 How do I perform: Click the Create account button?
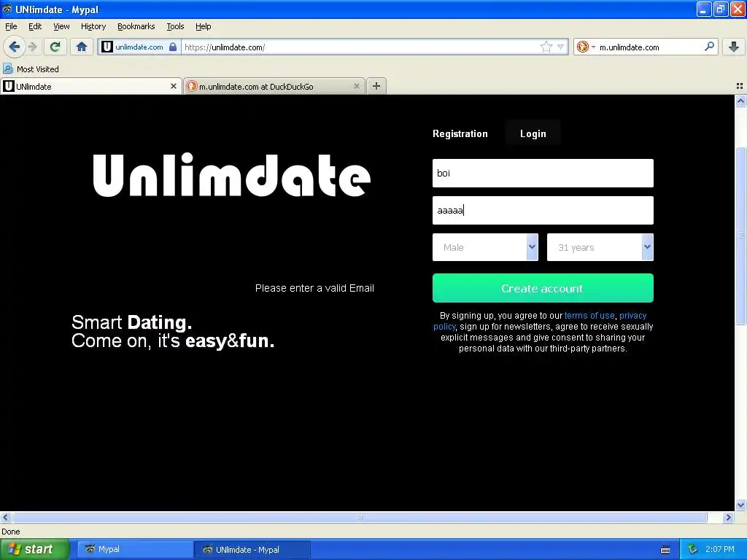click(543, 288)
